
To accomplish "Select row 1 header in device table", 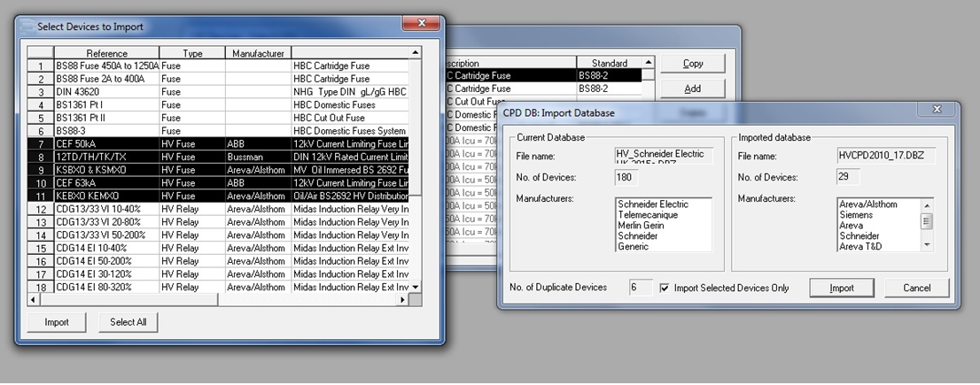I will click(x=41, y=65).
